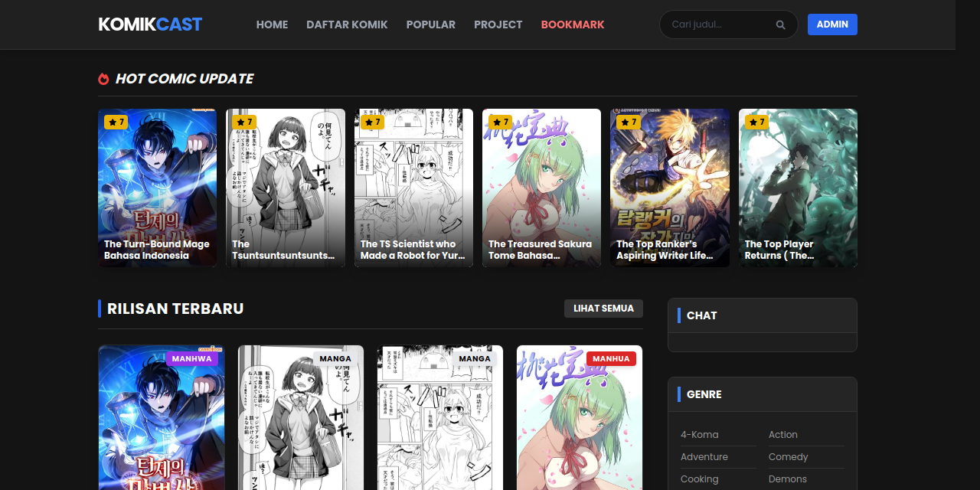Click the CHAT panel header
Image resolution: width=980 pixels, height=490 pixels.
(x=763, y=315)
